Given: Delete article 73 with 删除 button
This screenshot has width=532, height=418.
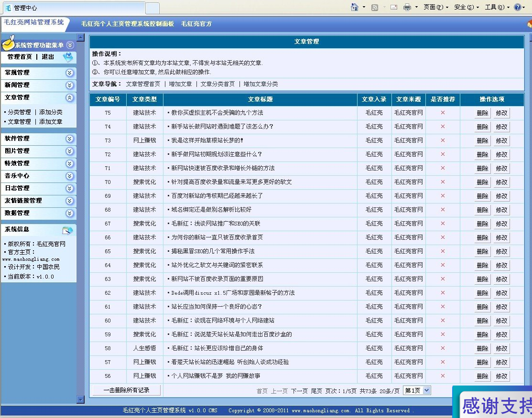Looking at the screenshot, I should tap(482, 141).
